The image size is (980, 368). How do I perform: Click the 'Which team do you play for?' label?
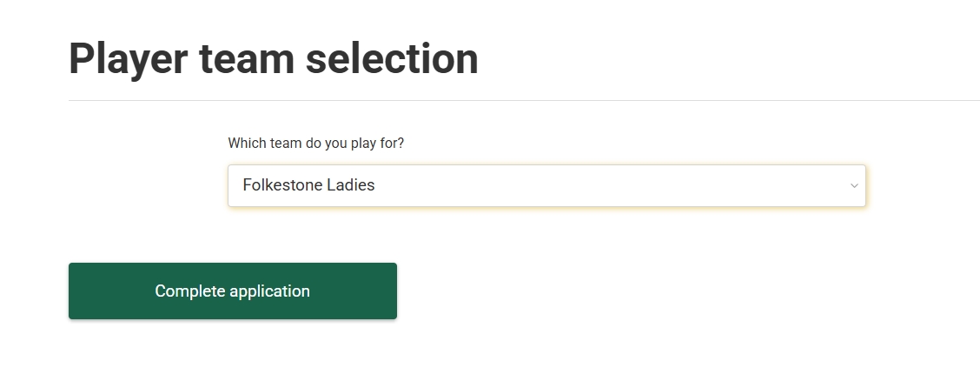click(x=315, y=143)
